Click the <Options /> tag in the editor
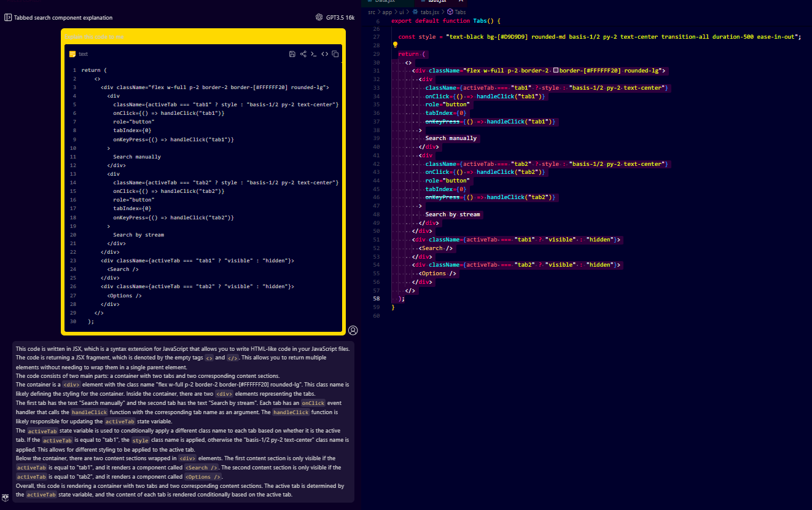The height and width of the screenshot is (510, 812). [438, 273]
